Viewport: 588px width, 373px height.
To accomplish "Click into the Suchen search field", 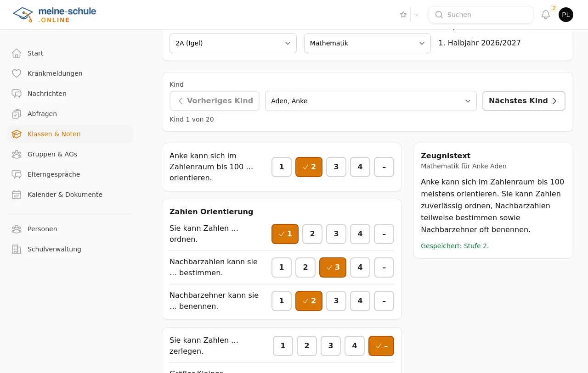I will (x=481, y=15).
